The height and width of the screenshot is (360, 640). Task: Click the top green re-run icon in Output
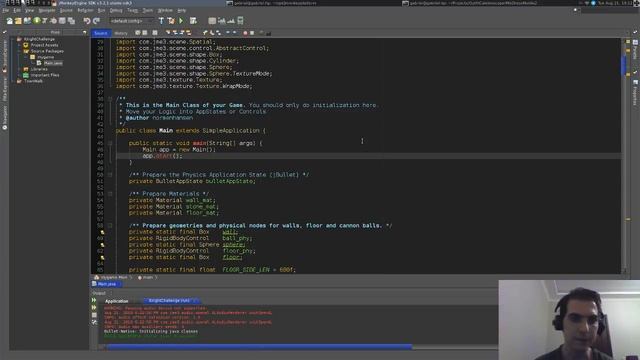[x=94, y=300]
